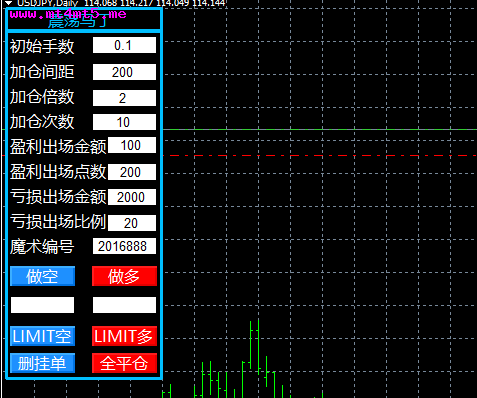The width and height of the screenshot is (477, 398).
Task: Click 全平仓 to close all positions
Action: [124, 363]
